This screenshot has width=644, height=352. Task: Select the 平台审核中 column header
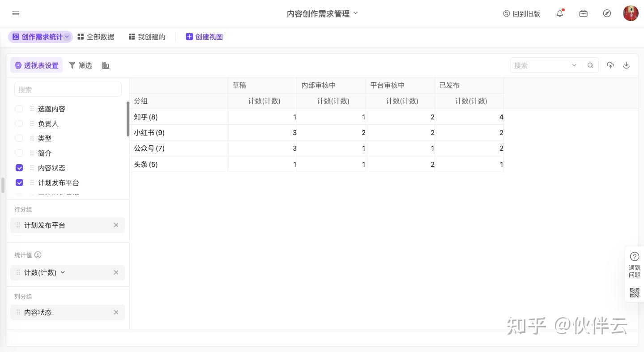pos(401,85)
